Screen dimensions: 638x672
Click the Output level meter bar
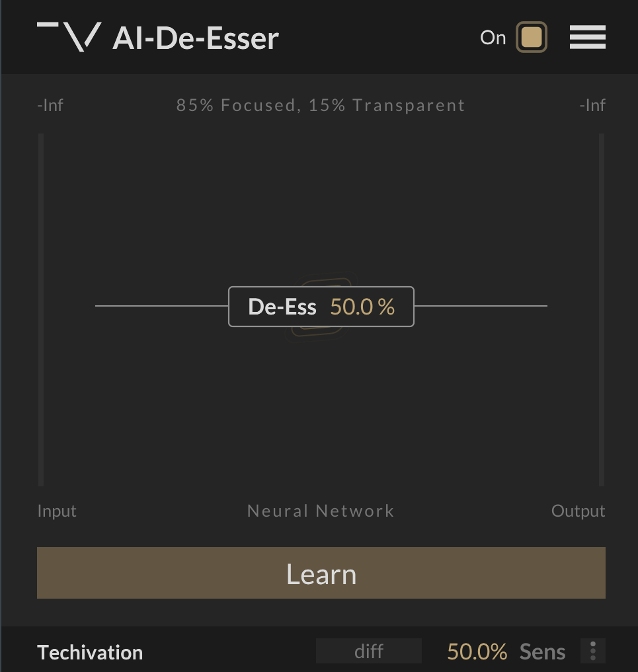click(602, 309)
